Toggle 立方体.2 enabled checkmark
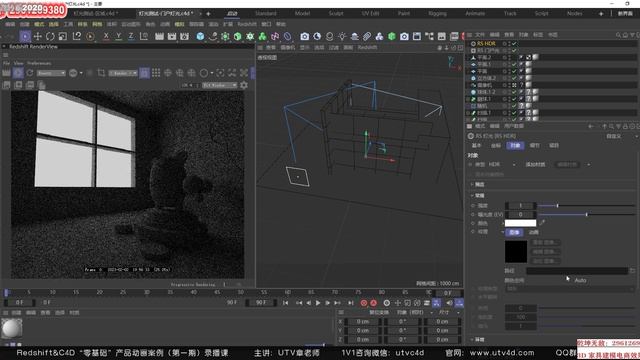 pyautogui.click(x=514, y=78)
